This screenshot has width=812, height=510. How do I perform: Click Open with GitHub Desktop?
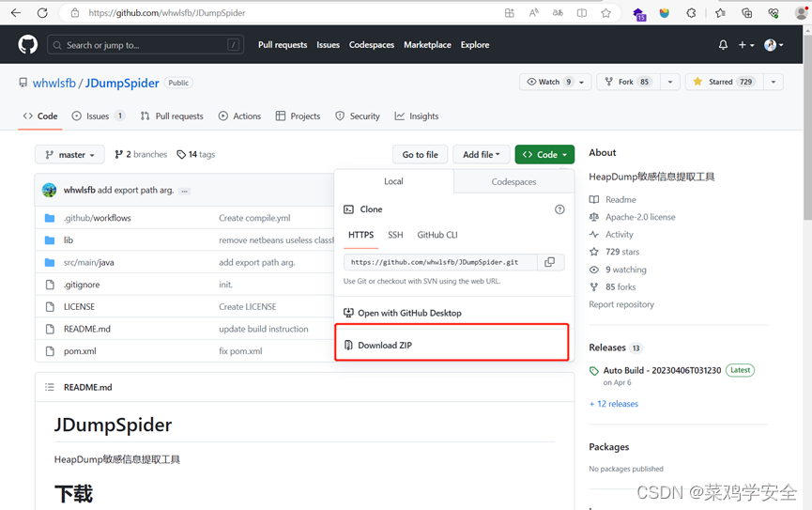[x=403, y=313]
